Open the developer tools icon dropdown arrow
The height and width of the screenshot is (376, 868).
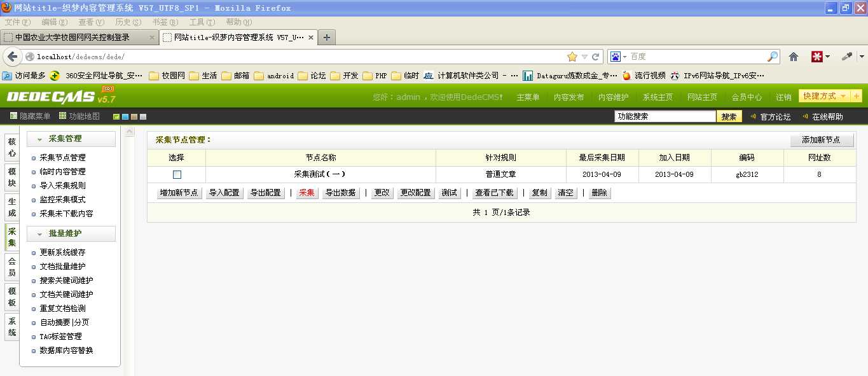point(861,57)
